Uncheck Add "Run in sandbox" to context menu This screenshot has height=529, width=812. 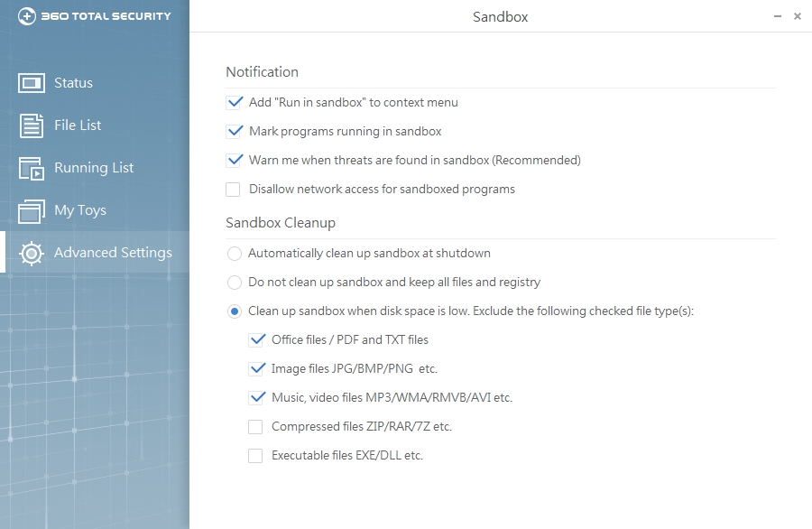click(x=234, y=103)
